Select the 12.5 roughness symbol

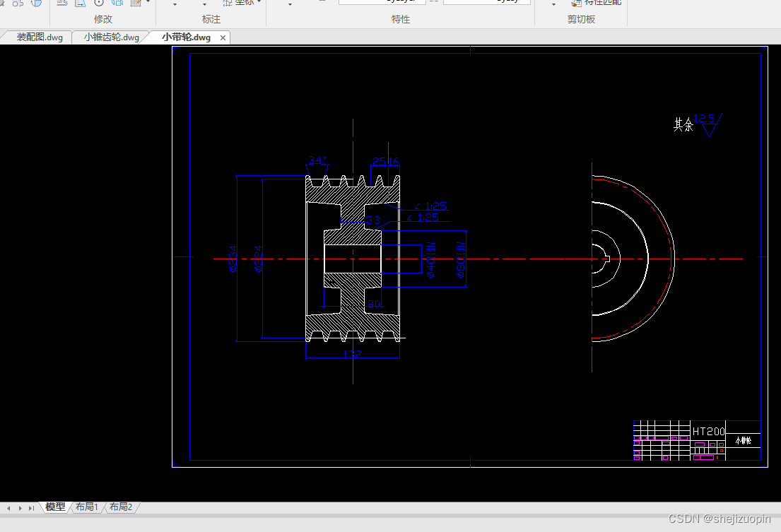708,124
